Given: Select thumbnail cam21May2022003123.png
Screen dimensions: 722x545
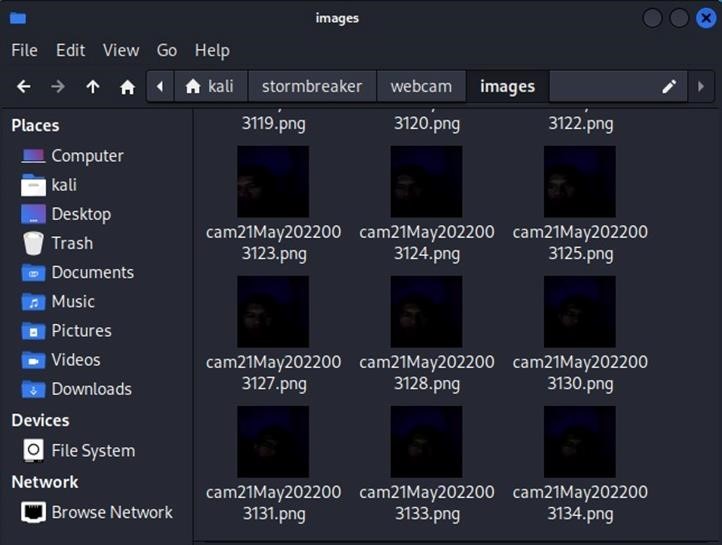Looking at the screenshot, I should [273, 182].
